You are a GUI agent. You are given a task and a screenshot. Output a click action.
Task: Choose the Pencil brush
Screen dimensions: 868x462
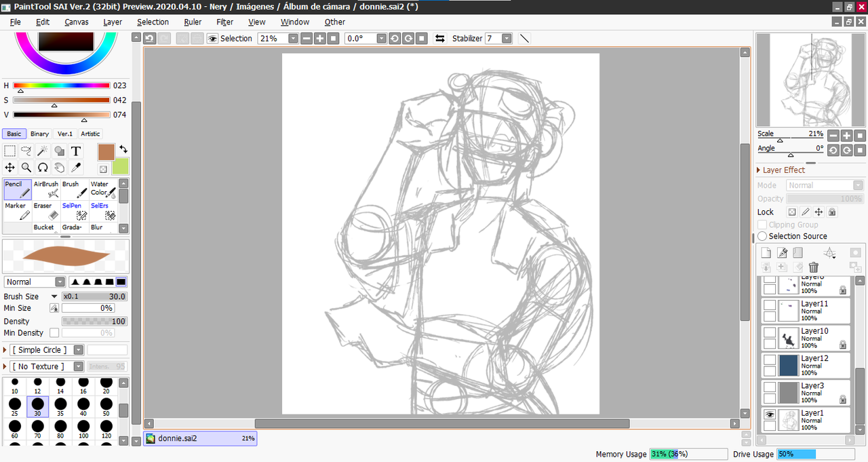[18, 189]
